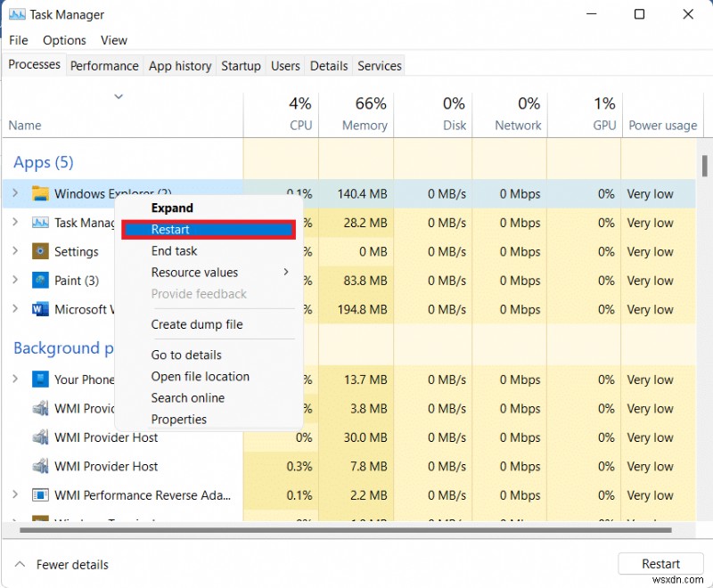Click the Restart button
This screenshot has width=713, height=588.
[660, 564]
